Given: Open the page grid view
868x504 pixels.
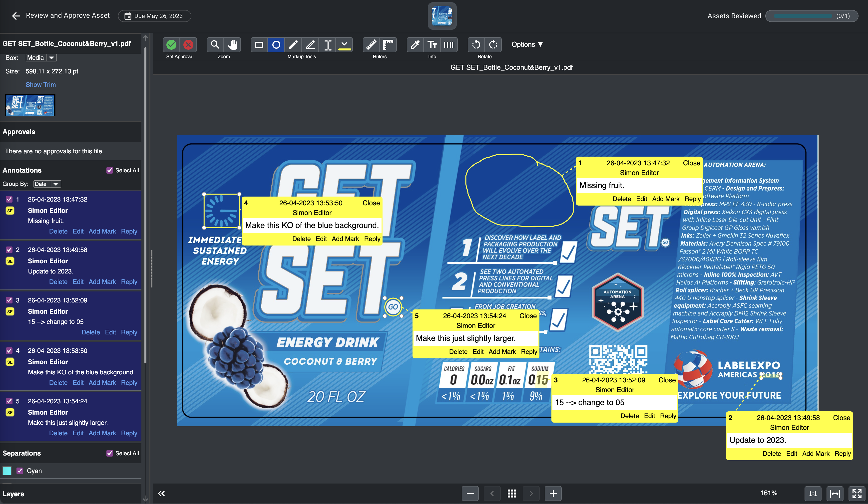Looking at the screenshot, I should click(x=511, y=493).
